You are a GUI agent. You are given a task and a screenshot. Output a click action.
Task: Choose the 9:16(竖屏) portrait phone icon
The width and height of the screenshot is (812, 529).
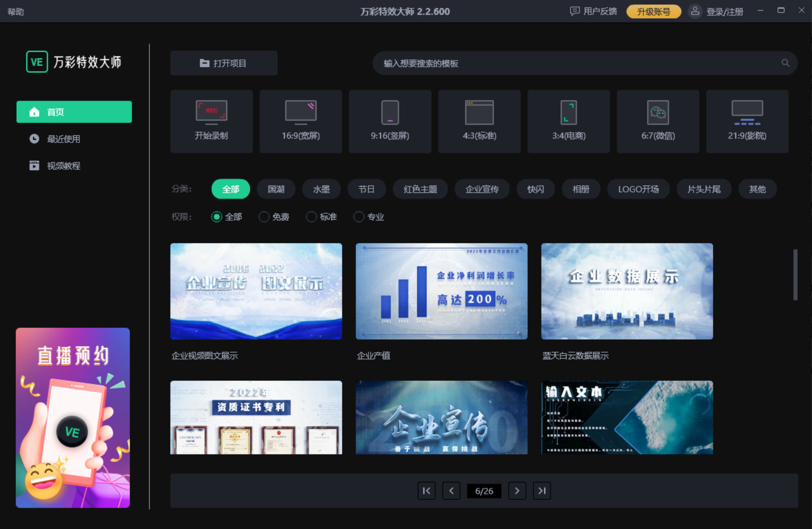pos(390,112)
